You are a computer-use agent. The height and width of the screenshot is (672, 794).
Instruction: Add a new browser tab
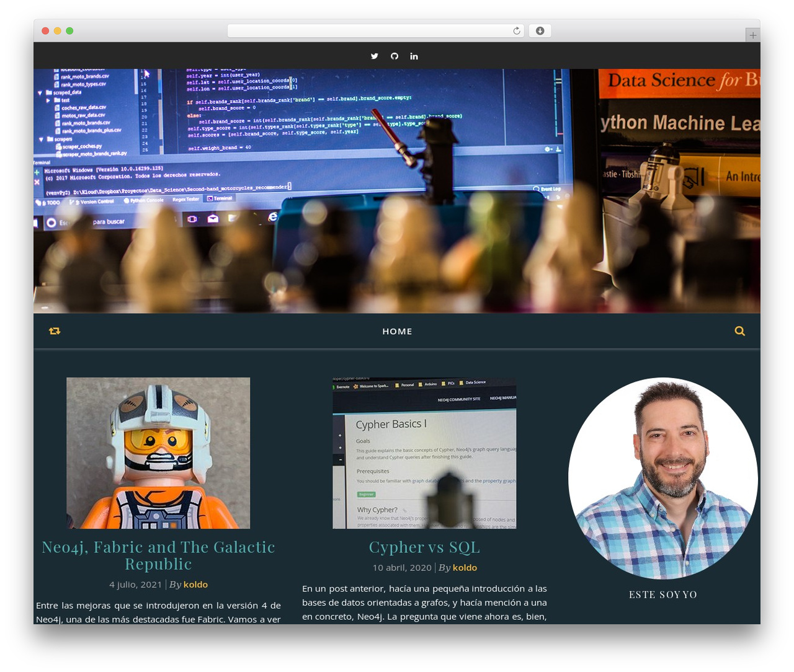click(752, 35)
